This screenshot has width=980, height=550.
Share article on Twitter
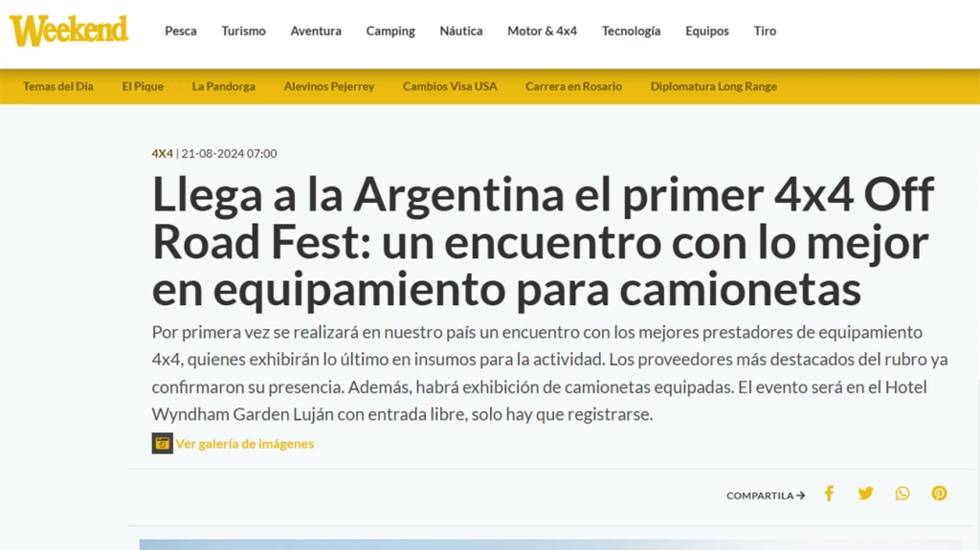point(865,494)
